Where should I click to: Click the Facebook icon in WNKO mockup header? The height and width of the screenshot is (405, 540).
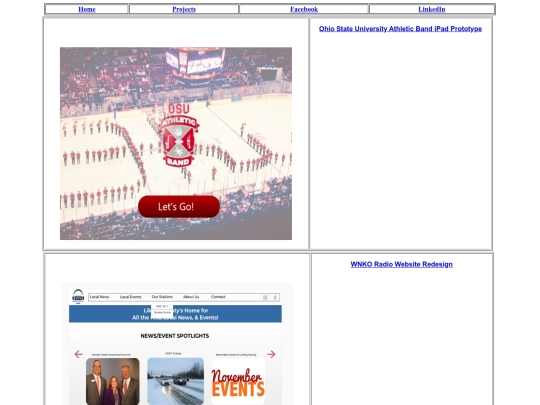click(x=275, y=298)
